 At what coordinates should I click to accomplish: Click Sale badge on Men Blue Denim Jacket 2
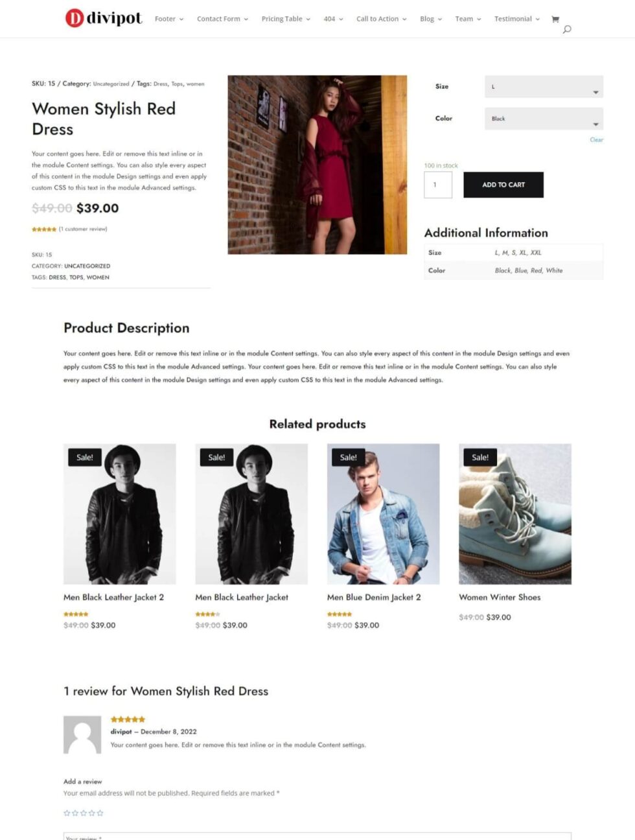pos(349,457)
